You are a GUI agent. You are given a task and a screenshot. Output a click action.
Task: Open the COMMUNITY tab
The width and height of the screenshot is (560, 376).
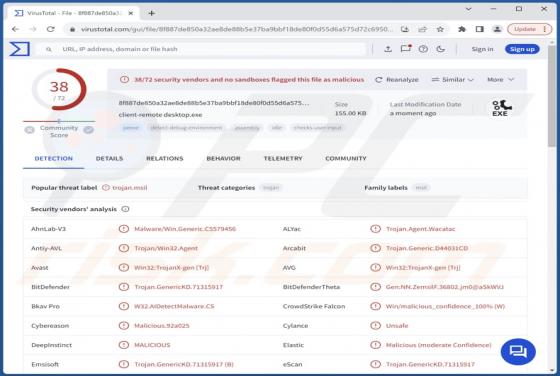[x=346, y=159]
